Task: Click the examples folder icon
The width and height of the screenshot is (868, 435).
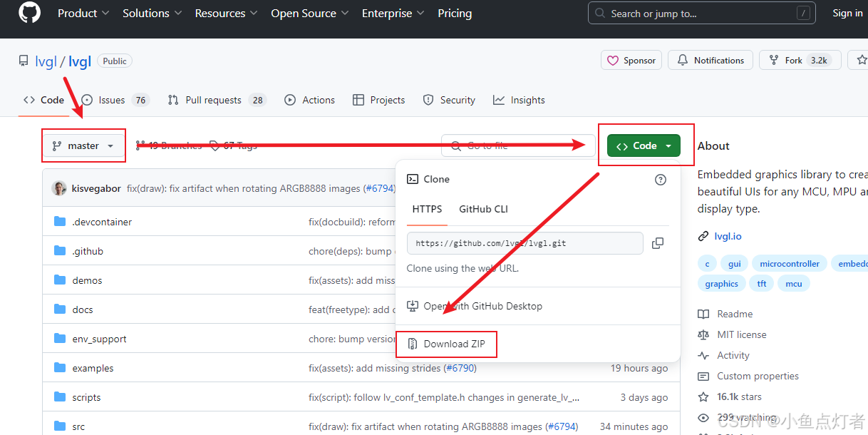Action: (60, 368)
